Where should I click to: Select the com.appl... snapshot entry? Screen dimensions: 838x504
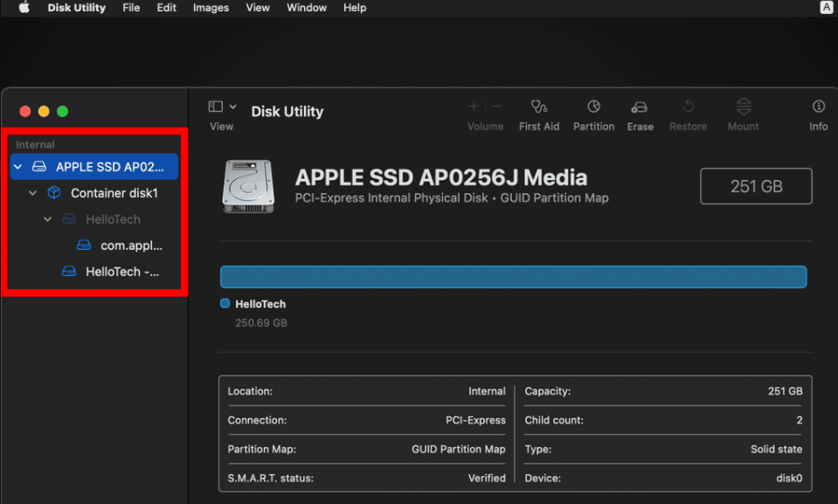pos(131,245)
